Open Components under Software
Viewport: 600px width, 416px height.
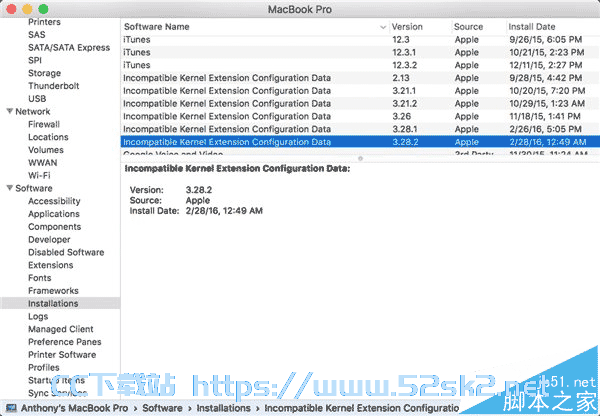click(x=55, y=227)
